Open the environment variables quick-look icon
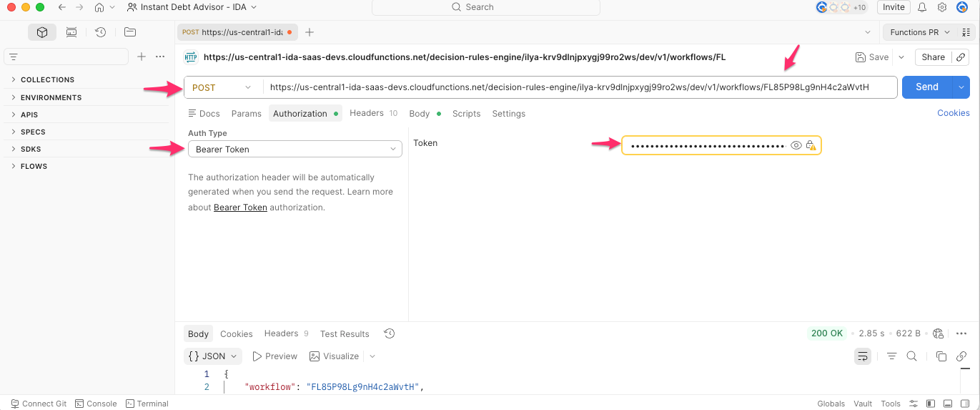The height and width of the screenshot is (410, 980). [x=966, y=32]
